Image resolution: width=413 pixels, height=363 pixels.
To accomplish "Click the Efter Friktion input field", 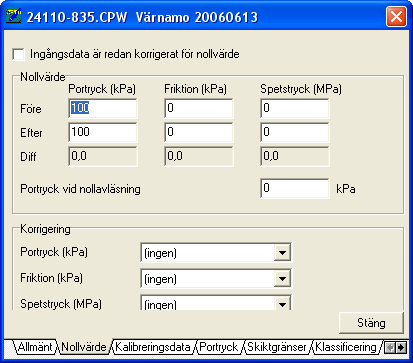I will click(x=199, y=132).
